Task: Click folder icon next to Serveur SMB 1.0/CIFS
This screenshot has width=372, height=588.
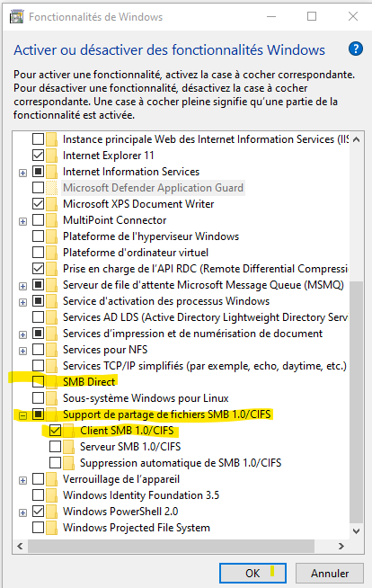Action: [68, 447]
